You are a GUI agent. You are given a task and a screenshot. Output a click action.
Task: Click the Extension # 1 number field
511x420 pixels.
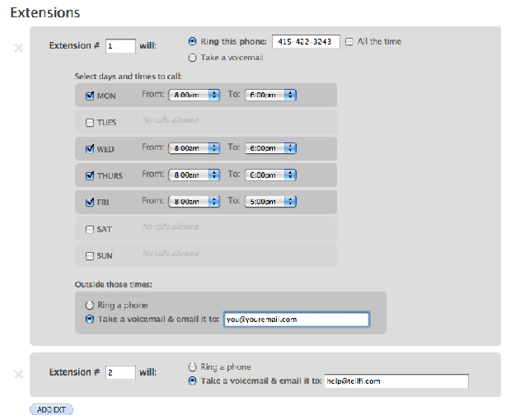tap(120, 47)
